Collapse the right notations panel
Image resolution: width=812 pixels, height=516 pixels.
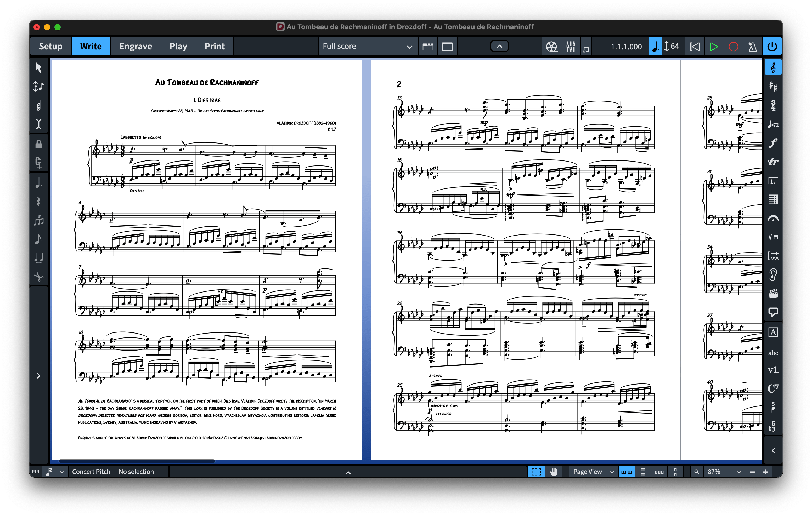click(x=773, y=451)
